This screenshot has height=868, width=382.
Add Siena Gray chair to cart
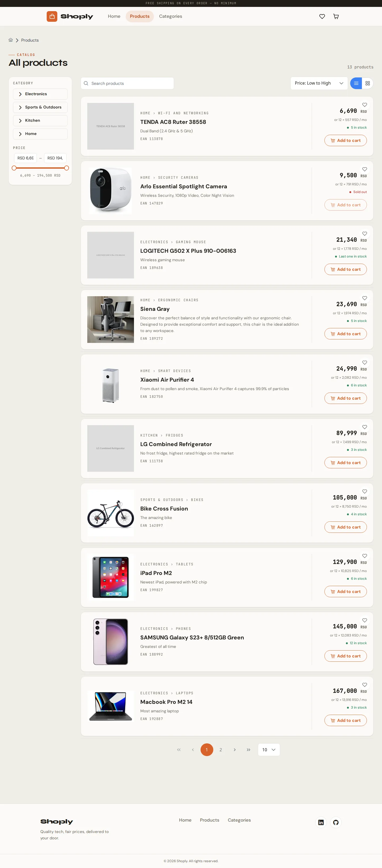click(345, 334)
